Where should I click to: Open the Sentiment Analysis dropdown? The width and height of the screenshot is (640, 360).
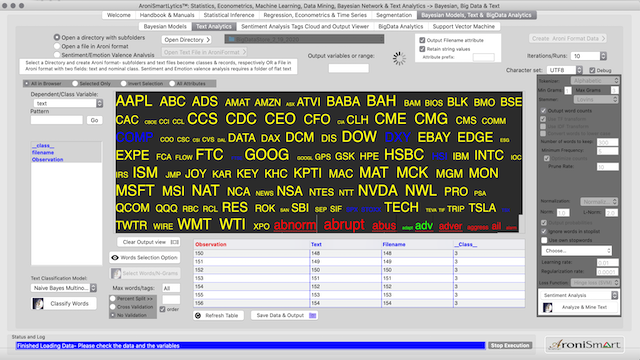(579, 295)
